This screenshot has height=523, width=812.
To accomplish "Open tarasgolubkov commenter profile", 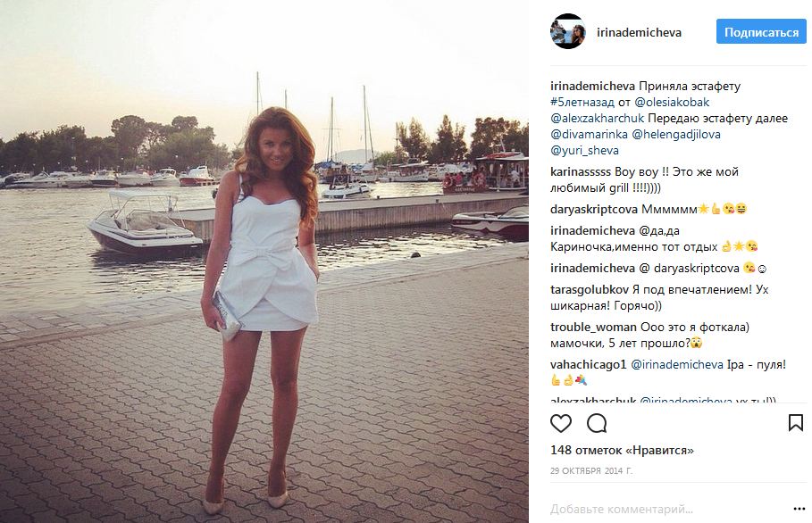I will (x=590, y=289).
